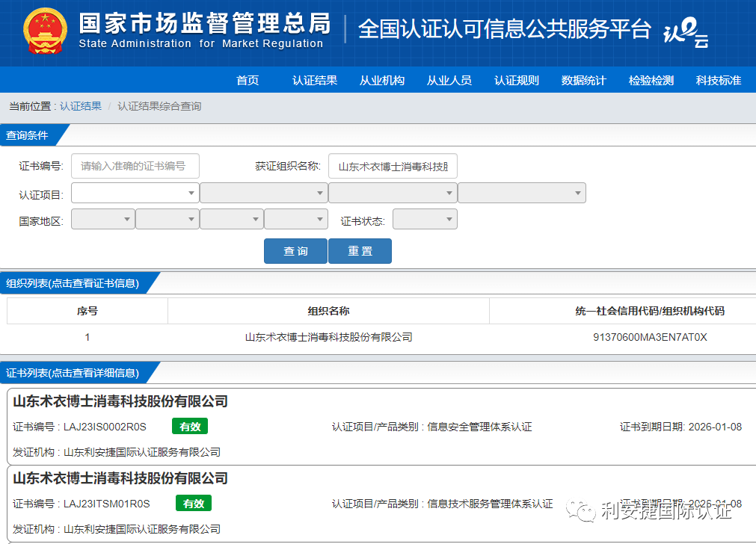Click the 查询 button
The image size is (756, 544).
click(x=295, y=251)
